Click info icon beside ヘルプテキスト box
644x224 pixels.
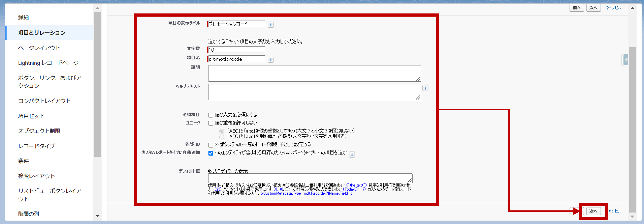pyautogui.click(x=425, y=88)
